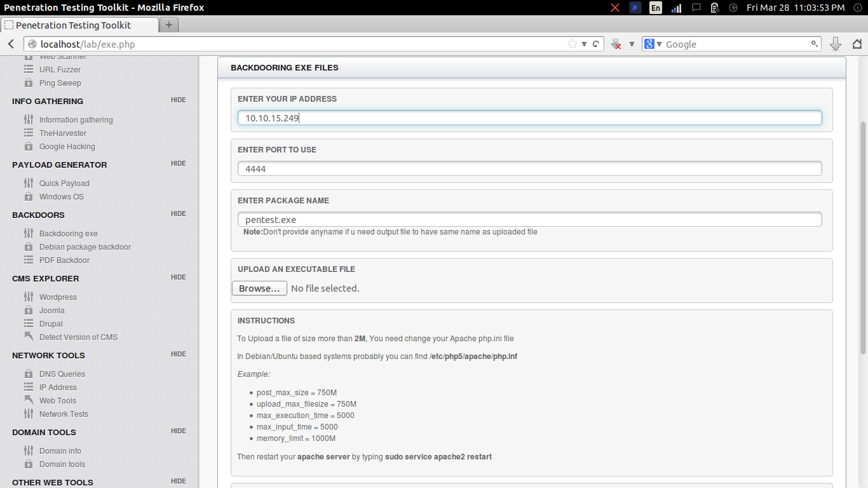Hide the CMS EXPLORER section
868x488 pixels.
click(x=178, y=277)
